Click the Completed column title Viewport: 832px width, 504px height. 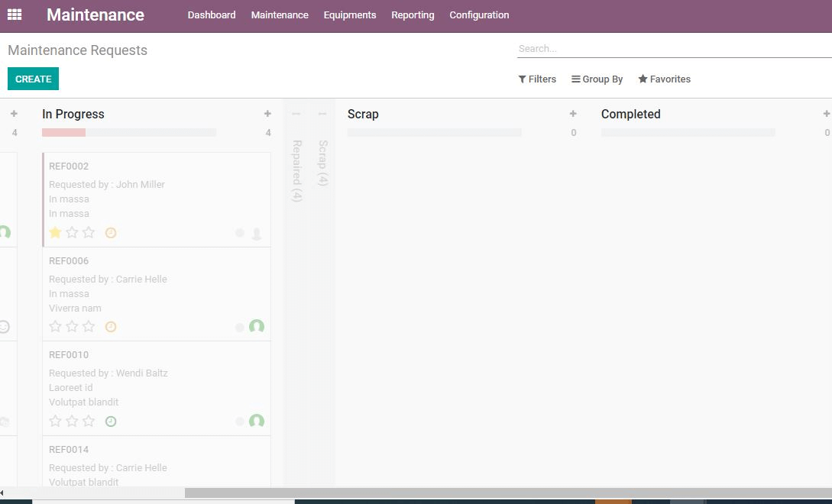click(x=630, y=114)
